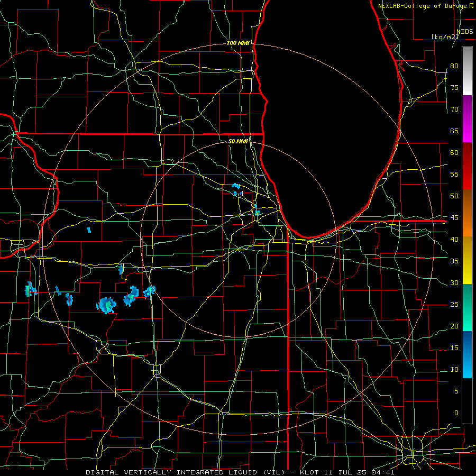Click the "5" legend value
The width and height of the screenshot is (476, 476).
(x=456, y=391)
